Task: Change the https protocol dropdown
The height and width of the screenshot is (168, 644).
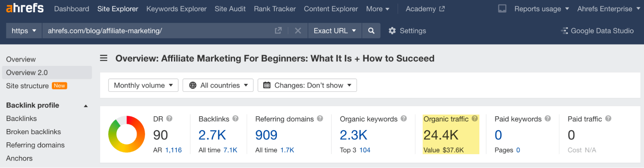Action: 24,31
